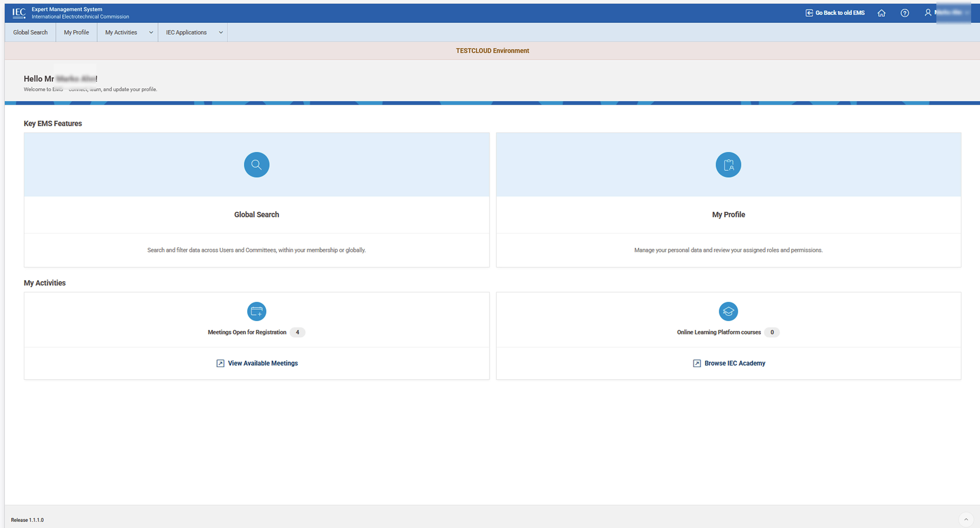980x528 pixels.
Task: Select the Global Search magnifier icon
Action: 256,165
